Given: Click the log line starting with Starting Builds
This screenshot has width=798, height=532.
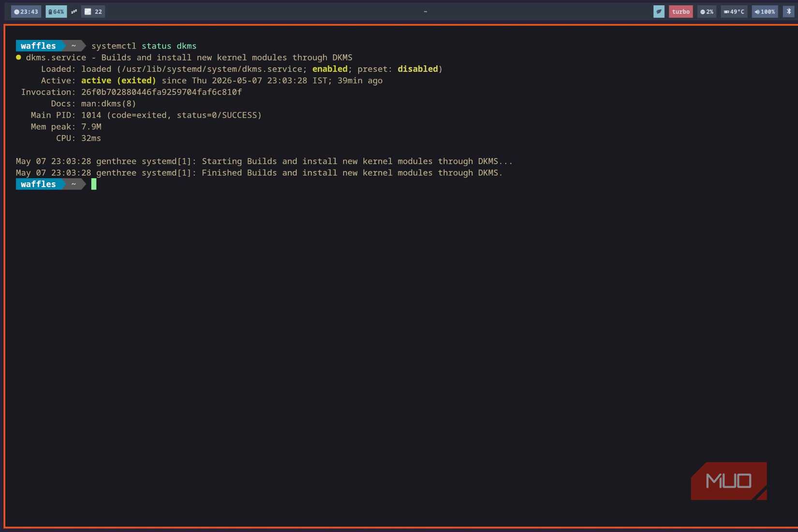Looking at the screenshot, I should coord(264,161).
